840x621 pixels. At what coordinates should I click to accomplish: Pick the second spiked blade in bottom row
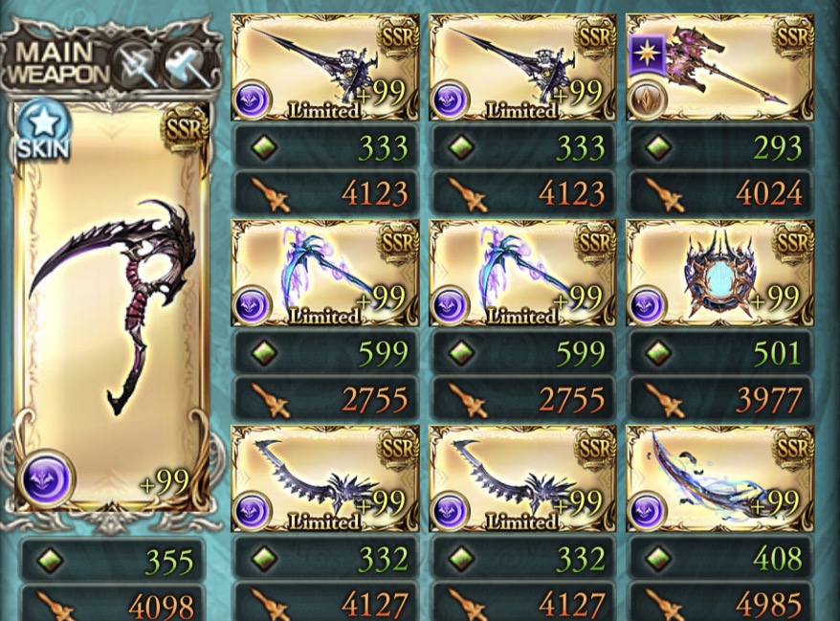(x=522, y=478)
